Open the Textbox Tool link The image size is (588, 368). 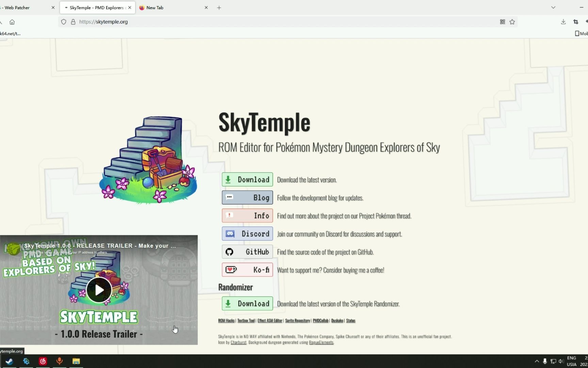(246, 321)
